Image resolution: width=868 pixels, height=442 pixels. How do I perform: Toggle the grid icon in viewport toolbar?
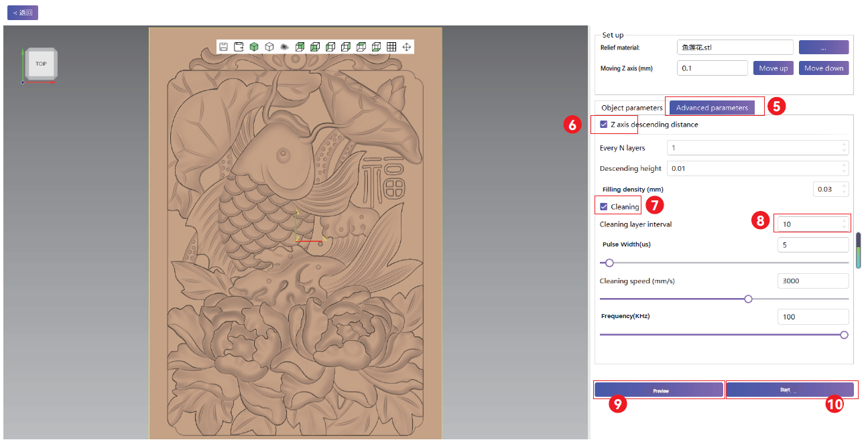click(x=391, y=47)
